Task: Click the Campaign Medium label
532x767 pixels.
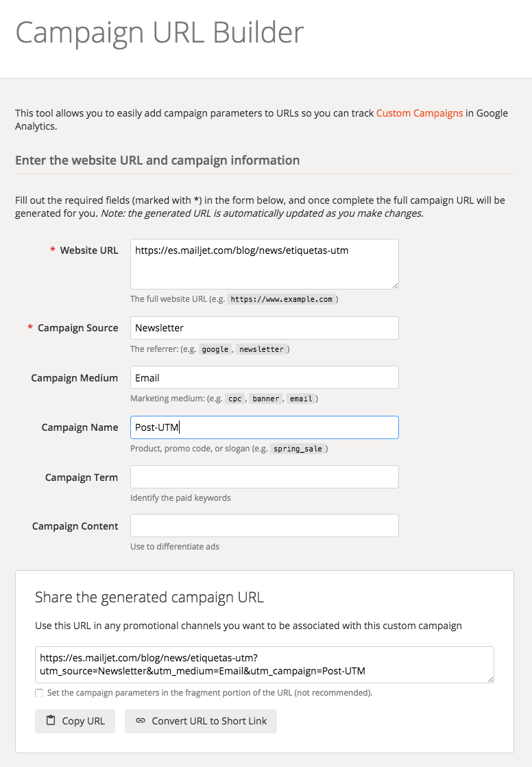Action: (74, 378)
